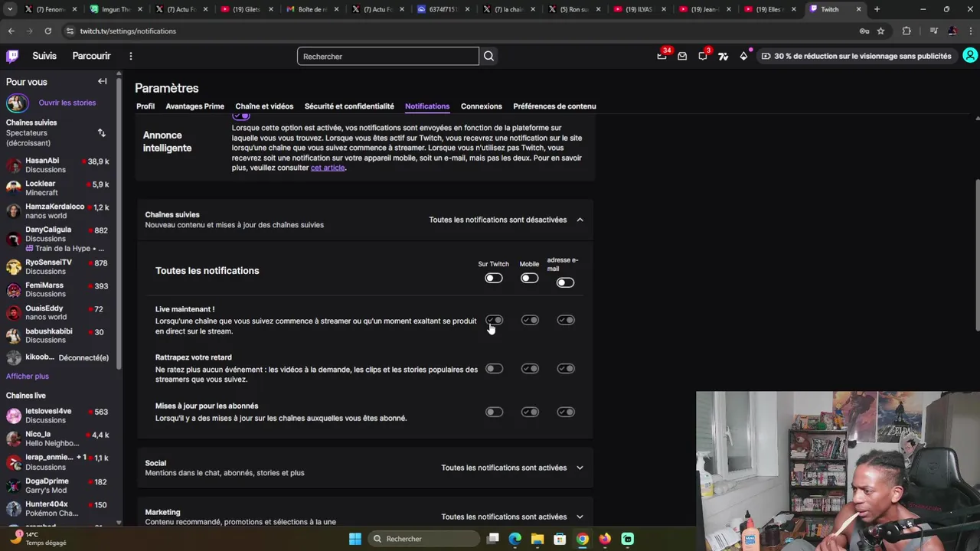Click the Chrome address bar
Image resolution: width=980 pixels, height=551 pixels.
pyautogui.click(x=459, y=31)
